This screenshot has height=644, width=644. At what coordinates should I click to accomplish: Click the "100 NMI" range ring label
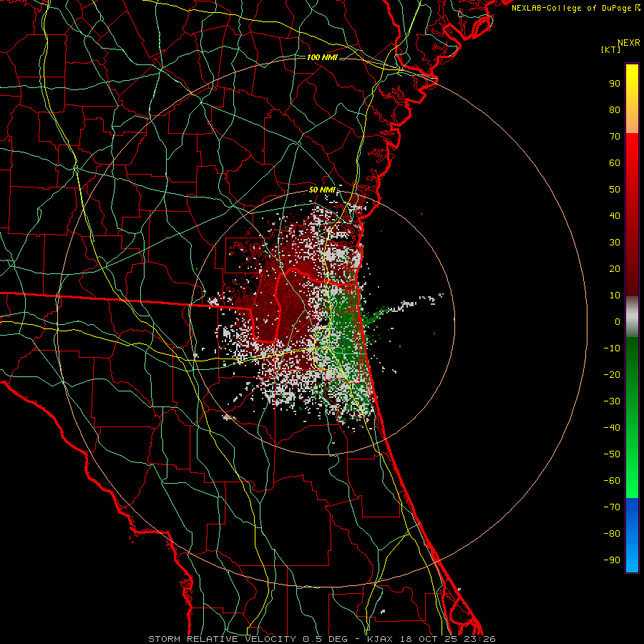coord(322,57)
